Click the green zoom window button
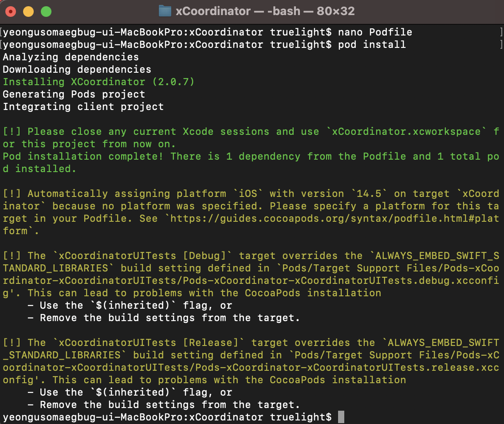The height and width of the screenshot is (424, 504). 46,12
